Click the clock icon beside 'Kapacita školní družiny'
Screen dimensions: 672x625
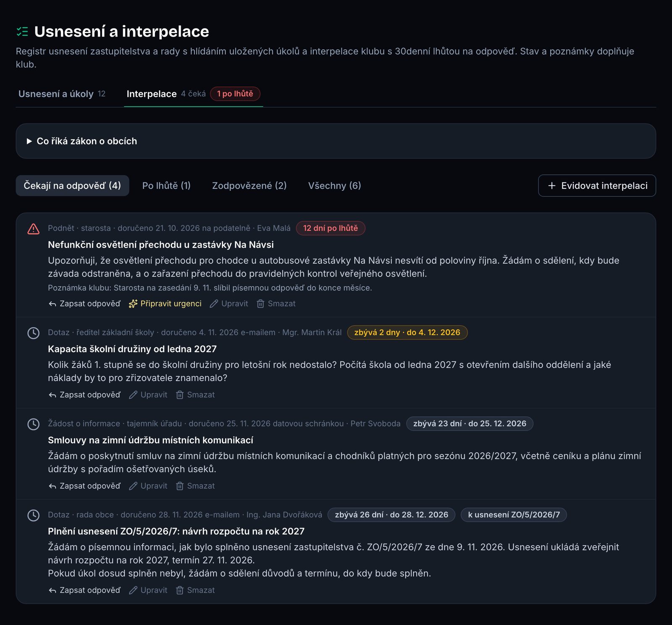(x=33, y=333)
